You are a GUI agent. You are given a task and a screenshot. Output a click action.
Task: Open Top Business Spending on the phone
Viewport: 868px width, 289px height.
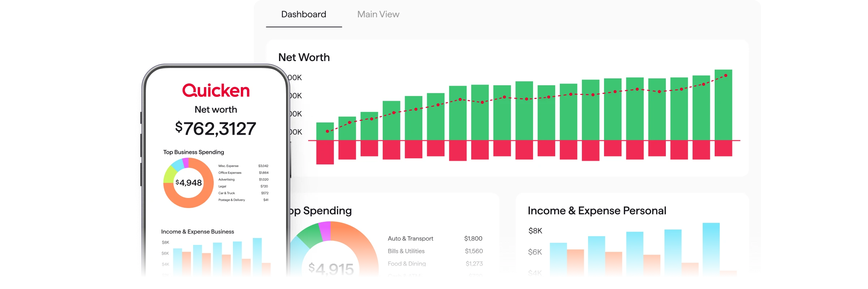(x=193, y=152)
